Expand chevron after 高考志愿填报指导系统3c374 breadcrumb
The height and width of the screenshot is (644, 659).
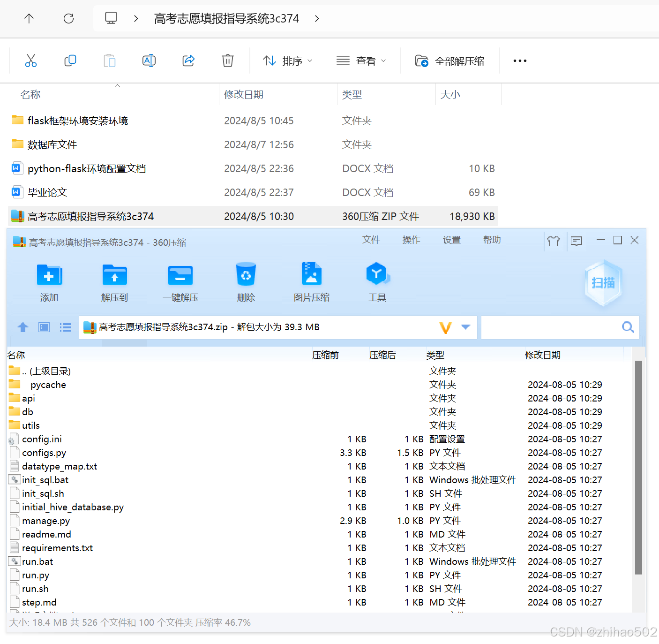pos(317,18)
